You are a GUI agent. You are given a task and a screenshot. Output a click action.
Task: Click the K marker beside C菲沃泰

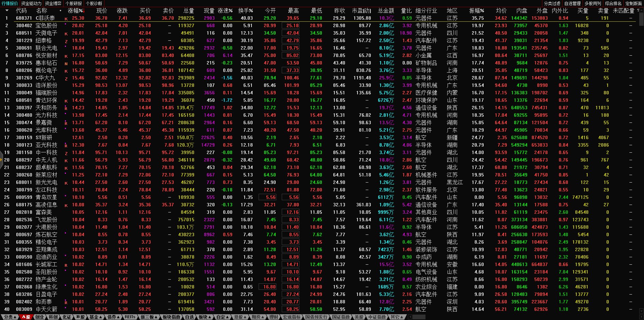click(66, 19)
